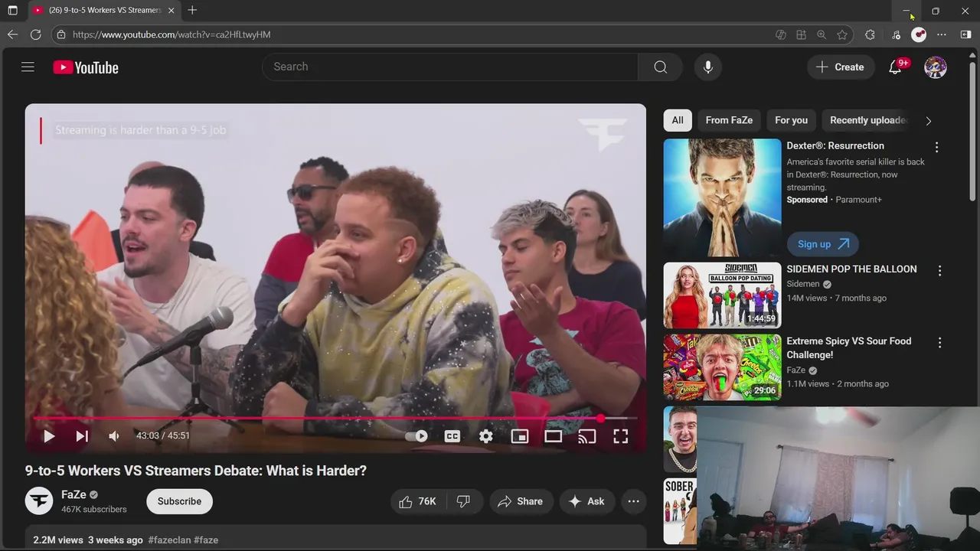Open the FaZe channel avatar
980x551 pixels.
(39, 500)
